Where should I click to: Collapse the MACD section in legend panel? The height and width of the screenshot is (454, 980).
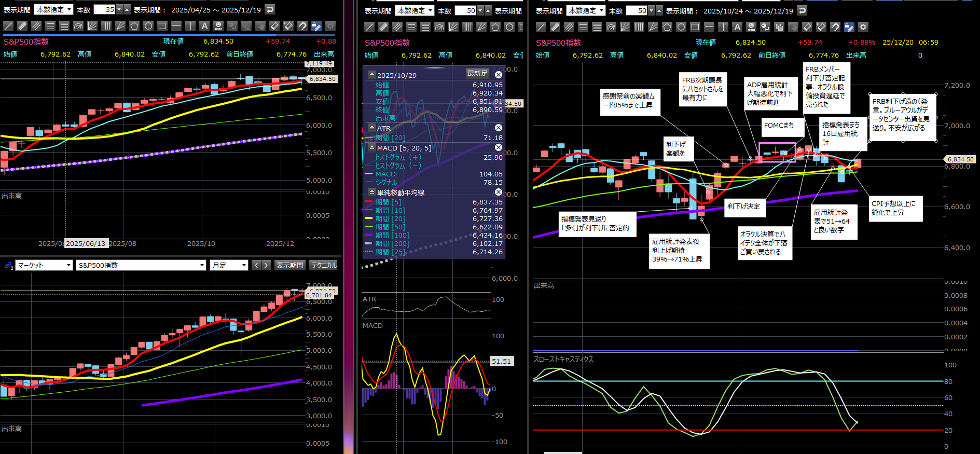(x=371, y=148)
